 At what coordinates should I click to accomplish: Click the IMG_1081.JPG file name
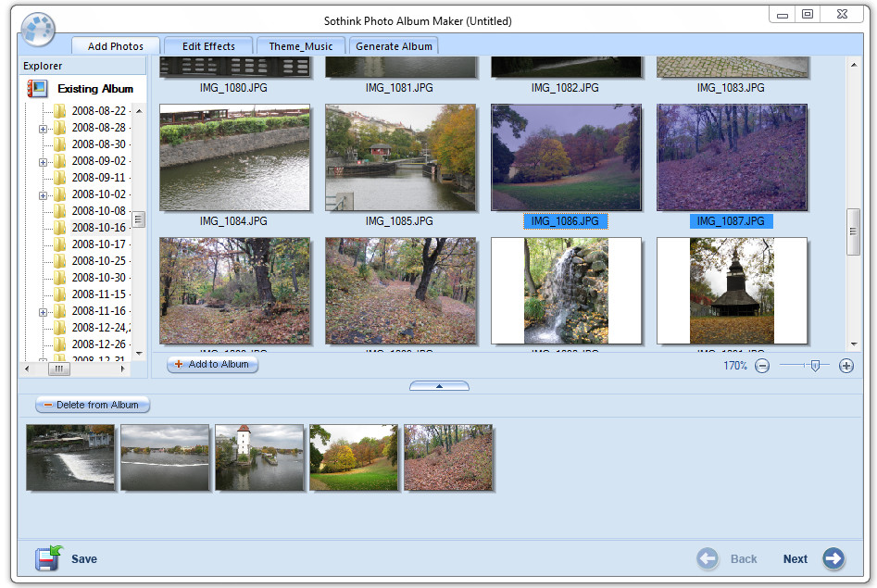point(399,88)
